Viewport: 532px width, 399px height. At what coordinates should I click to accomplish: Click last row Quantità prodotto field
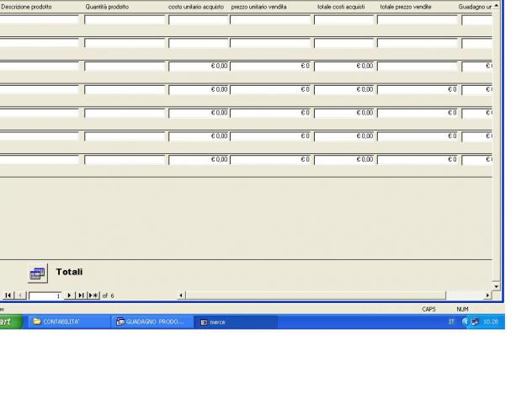125,159
